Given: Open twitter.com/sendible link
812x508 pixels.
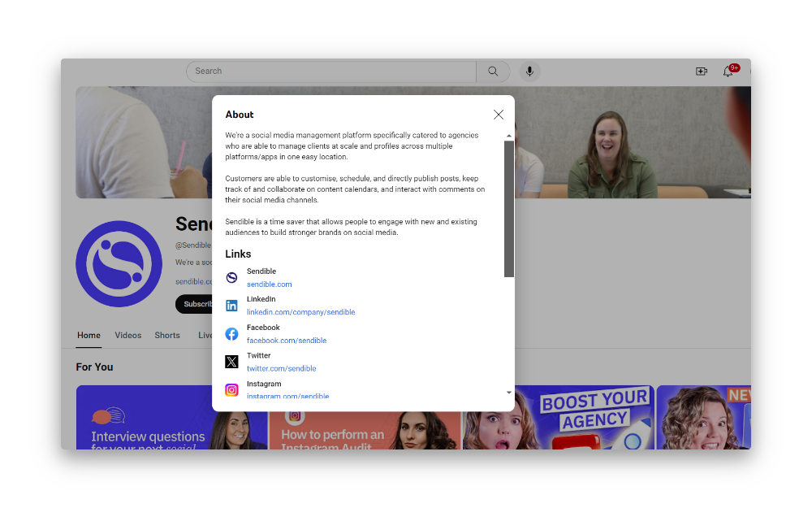Looking at the screenshot, I should [281, 368].
